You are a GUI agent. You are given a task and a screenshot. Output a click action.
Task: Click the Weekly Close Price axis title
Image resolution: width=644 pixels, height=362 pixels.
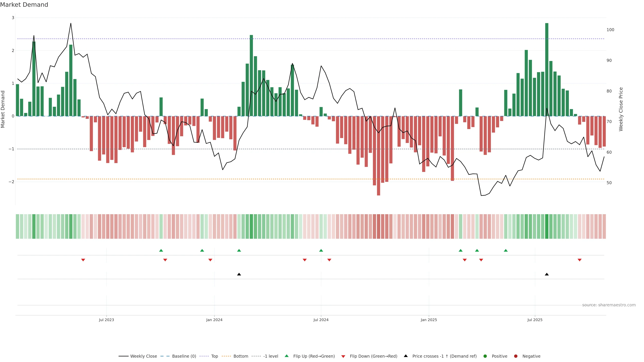(621, 109)
